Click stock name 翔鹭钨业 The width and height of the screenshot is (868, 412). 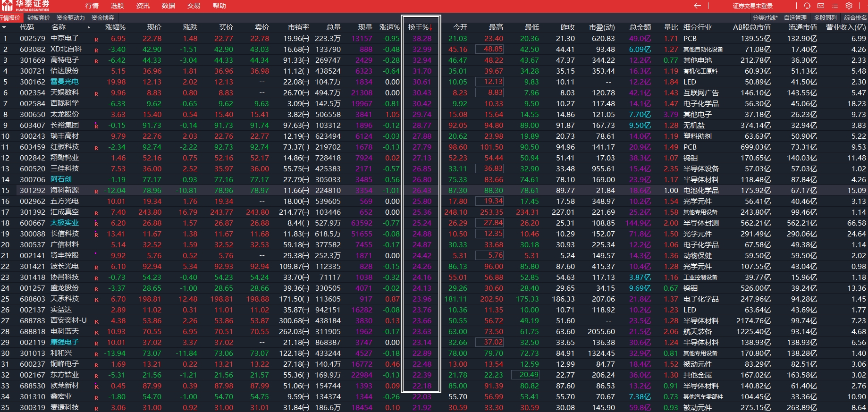click(x=65, y=158)
